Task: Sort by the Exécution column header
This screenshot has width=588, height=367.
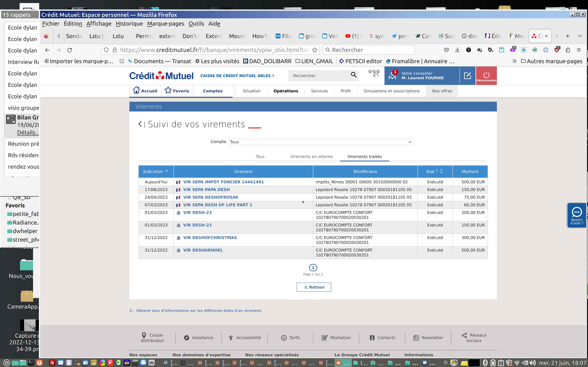Action: pyautogui.click(x=156, y=171)
